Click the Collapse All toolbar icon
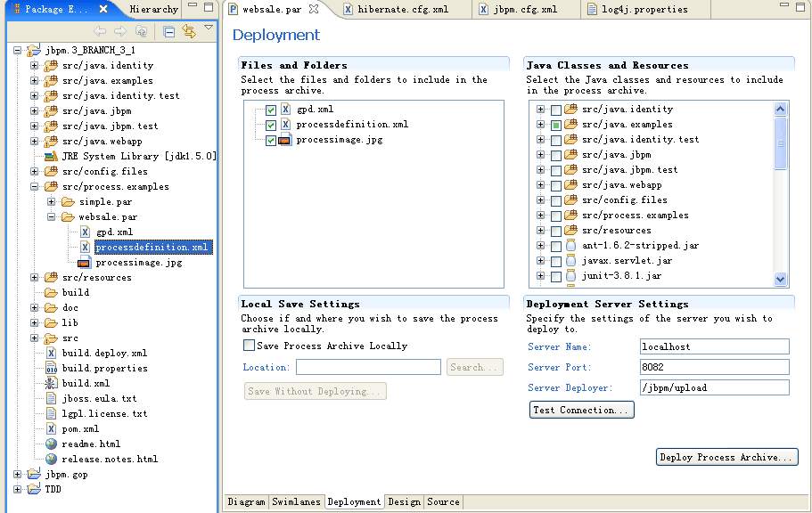The image size is (812, 513). [x=168, y=31]
